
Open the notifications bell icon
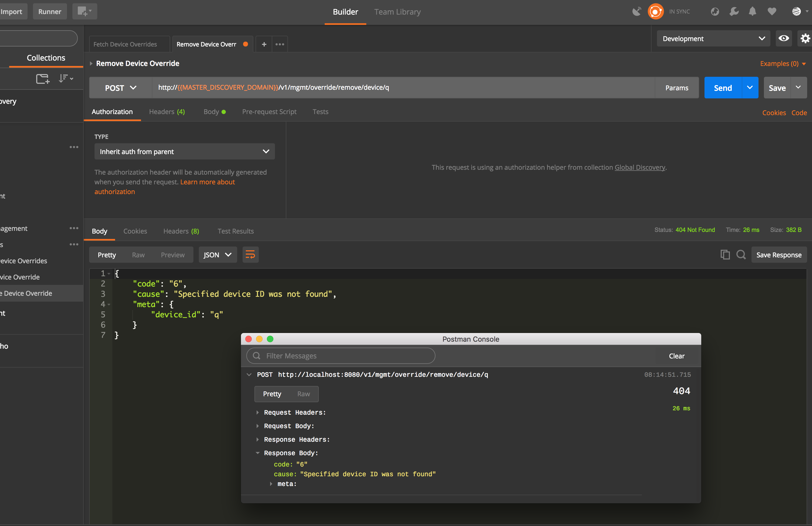click(752, 11)
